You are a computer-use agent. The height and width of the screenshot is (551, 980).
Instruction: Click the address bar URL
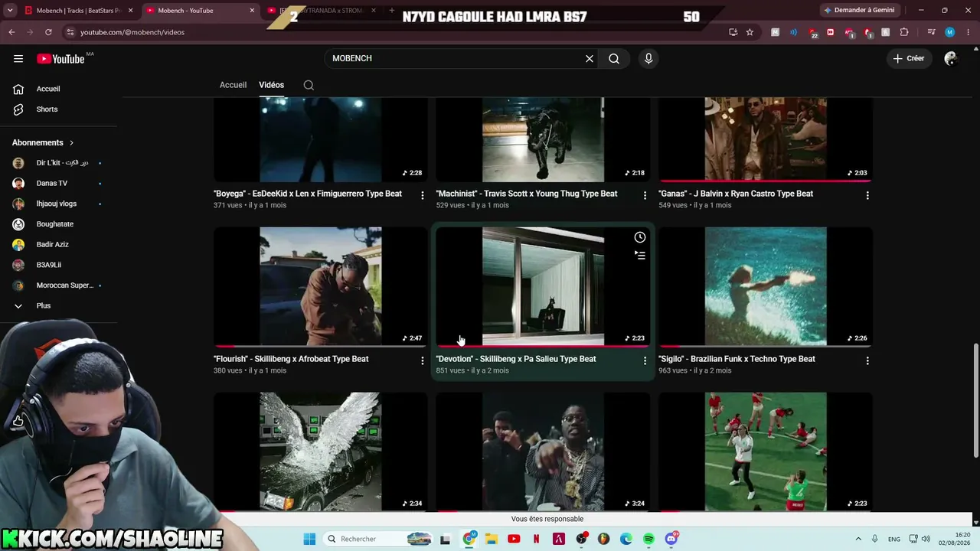coord(132,32)
